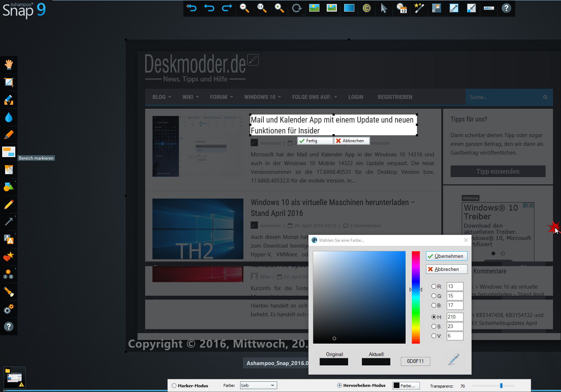This screenshot has height=392, width=561.
Task: Select the Bereich markieren tool
Action: click(x=9, y=152)
